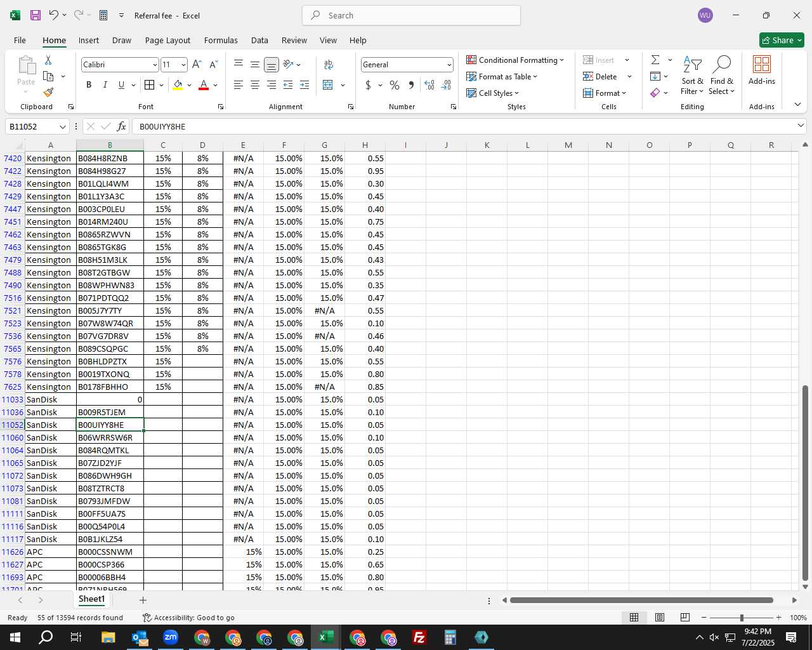Open the font name Calibri dropdown

pyautogui.click(x=154, y=65)
